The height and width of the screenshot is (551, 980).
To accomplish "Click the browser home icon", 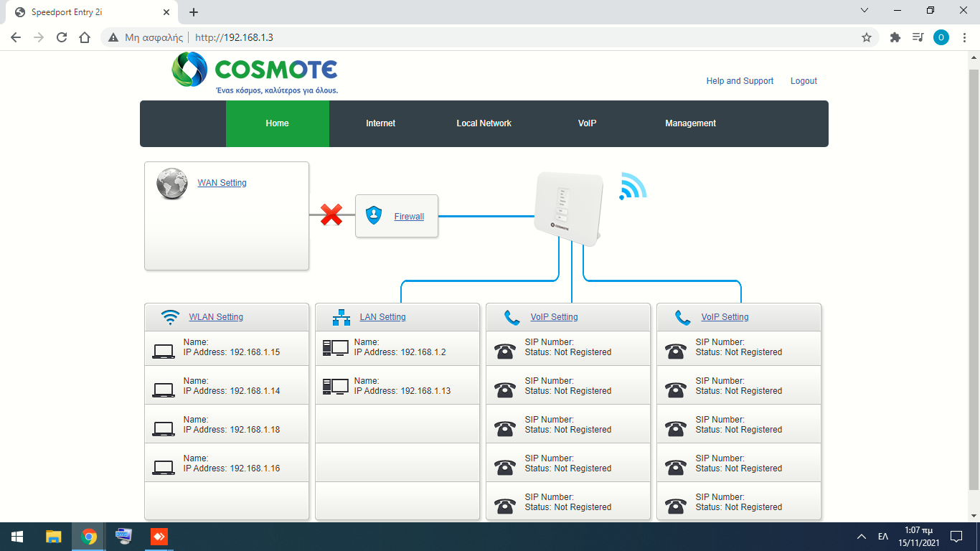I will [85, 37].
